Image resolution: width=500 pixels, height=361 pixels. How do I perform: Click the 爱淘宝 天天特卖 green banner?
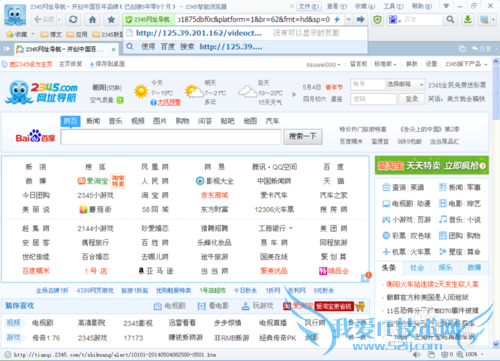pos(432,165)
